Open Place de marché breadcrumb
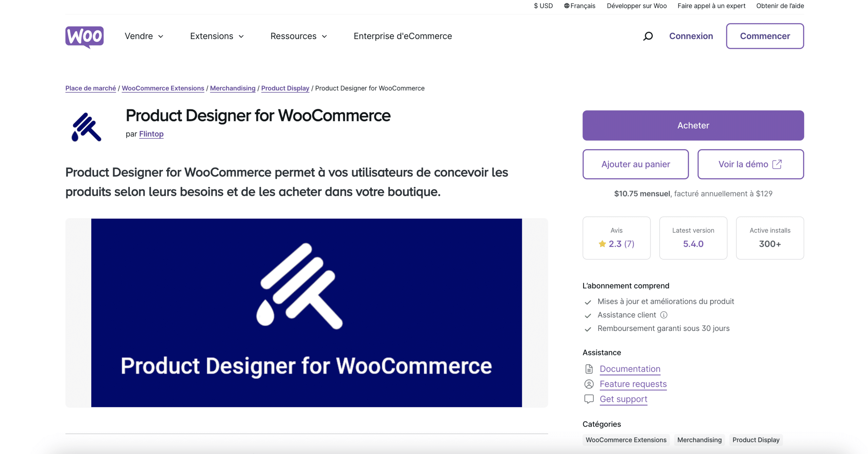 coord(90,88)
